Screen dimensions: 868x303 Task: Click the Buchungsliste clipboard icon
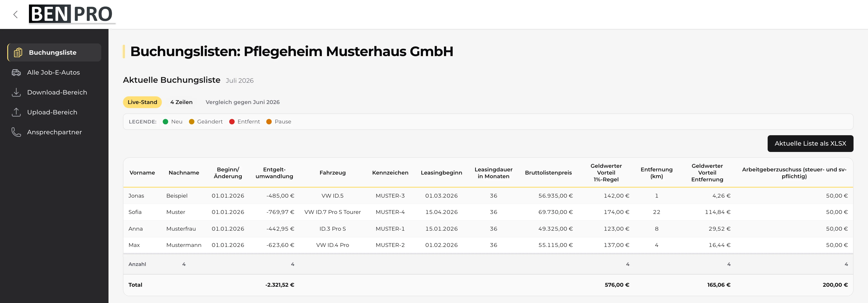pyautogui.click(x=18, y=53)
